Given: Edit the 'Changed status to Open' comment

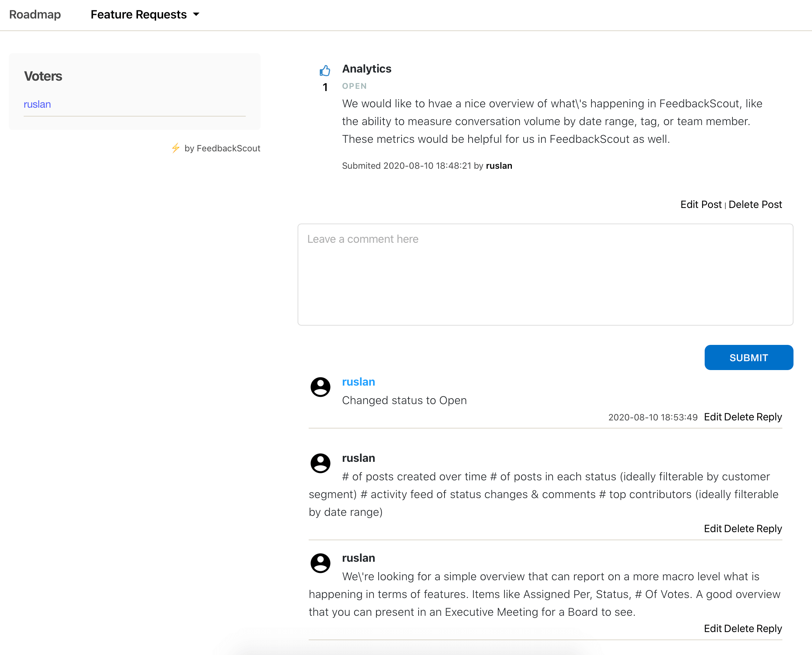Looking at the screenshot, I should tap(713, 417).
